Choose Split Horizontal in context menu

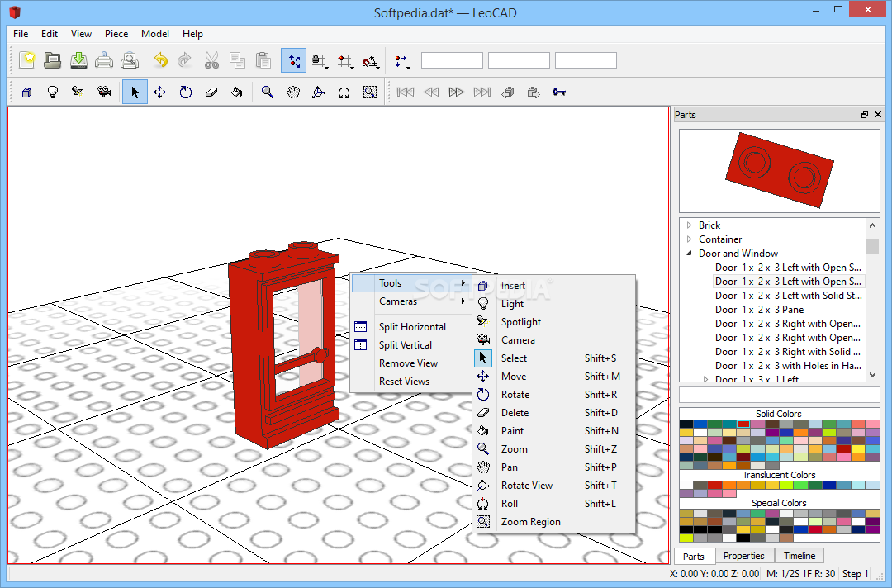click(x=410, y=327)
